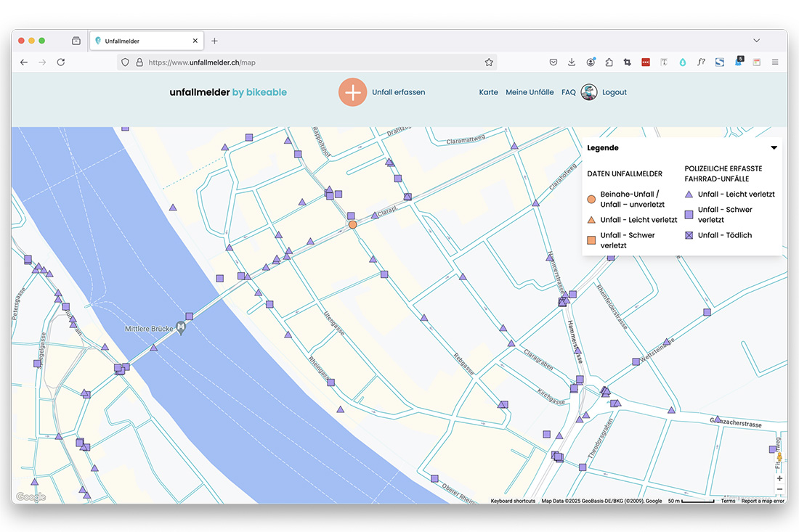Click the Mittlere Brücke landmark pin
This screenshot has width=799, height=532.
[x=180, y=328]
